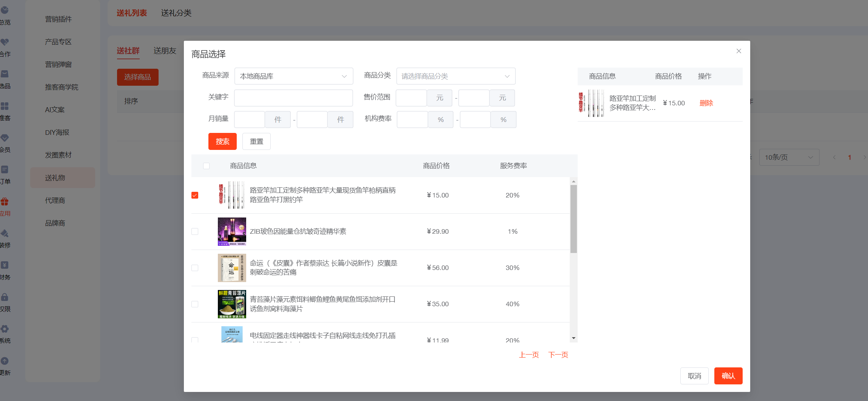Click the 关键字 keyword input field
This screenshot has height=401, width=868.
tap(293, 98)
